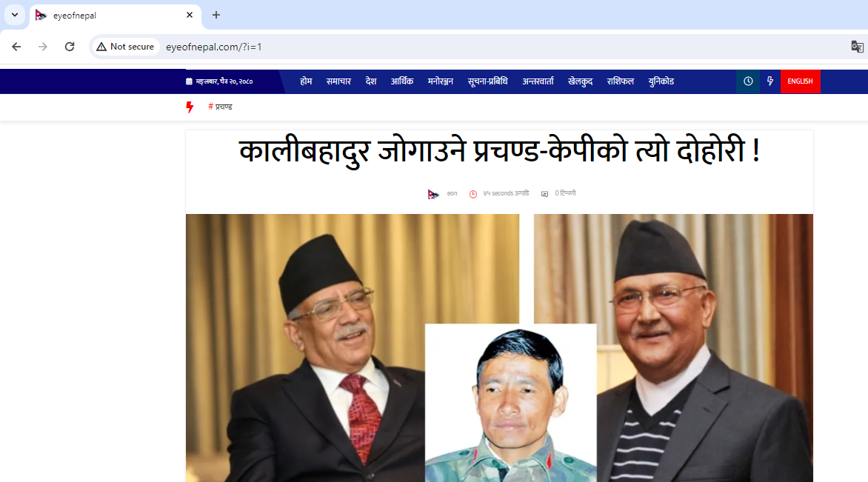Image resolution: width=868 pixels, height=482 pixels.
Task: Click the Not secure site info chip
Action: tap(125, 47)
